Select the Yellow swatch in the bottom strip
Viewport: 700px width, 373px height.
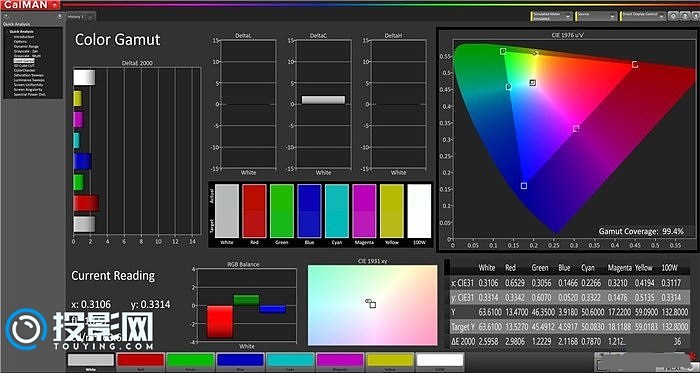pos(390,360)
